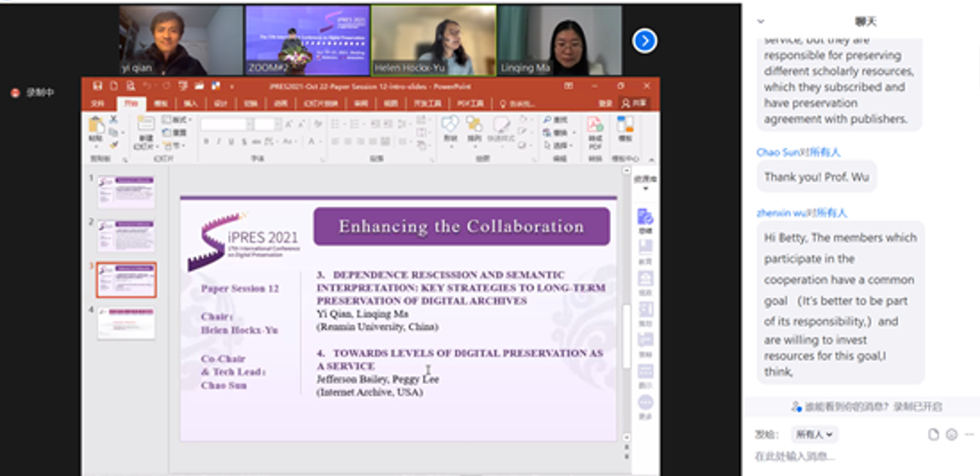Click the 模板 template center icon at ribbon right

625,124
